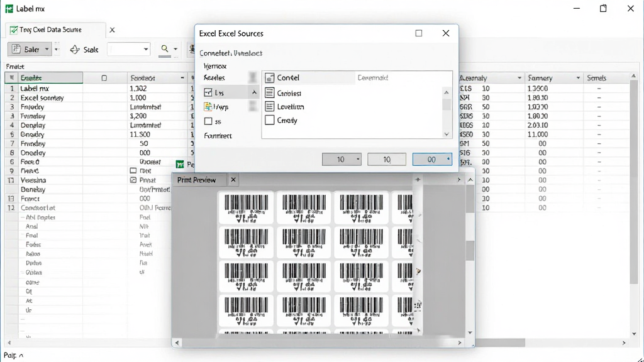This screenshot has height=362, width=644.
Task: Click the select-all corner cell of the table
Action: click(x=11, y=78)
